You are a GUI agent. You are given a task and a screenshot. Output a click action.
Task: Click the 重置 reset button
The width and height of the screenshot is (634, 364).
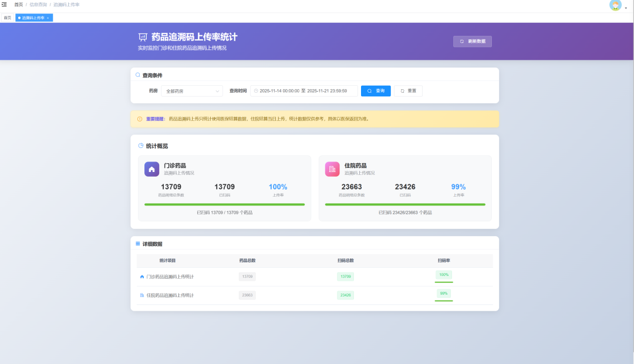click(x=408, y=91)
